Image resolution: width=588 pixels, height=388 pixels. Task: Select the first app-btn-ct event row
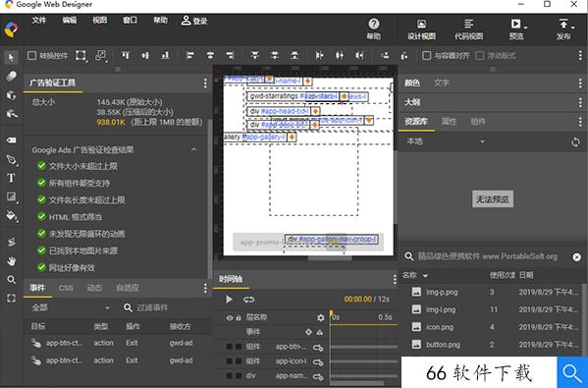[117, 343]
